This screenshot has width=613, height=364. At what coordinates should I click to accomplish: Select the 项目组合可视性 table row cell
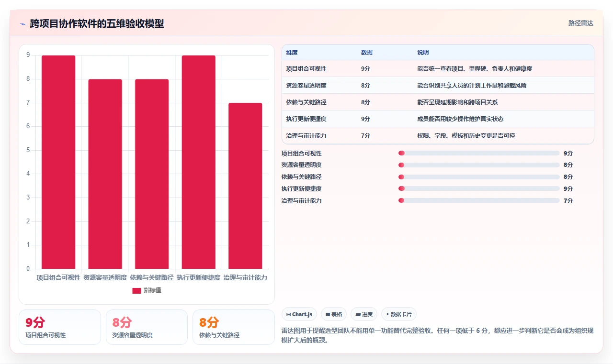[306, 69]
